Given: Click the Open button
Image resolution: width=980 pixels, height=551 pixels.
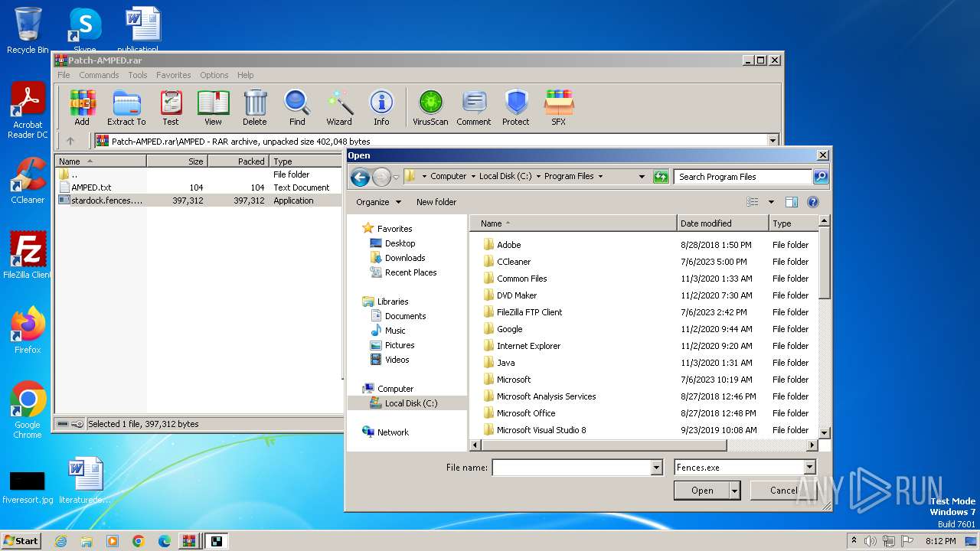Looking at the screenshot, I should tap(702, 491).
